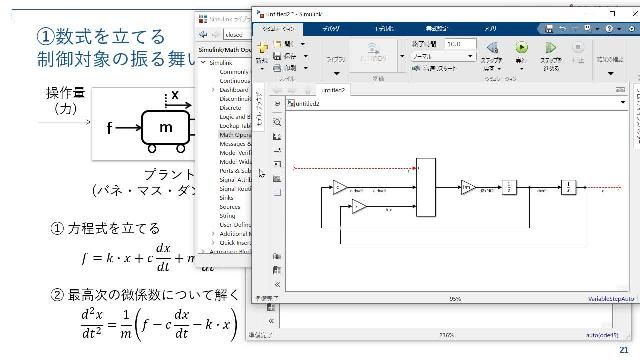
Task: Click the last Integrator block on the right
Action: tap(568, 187)
